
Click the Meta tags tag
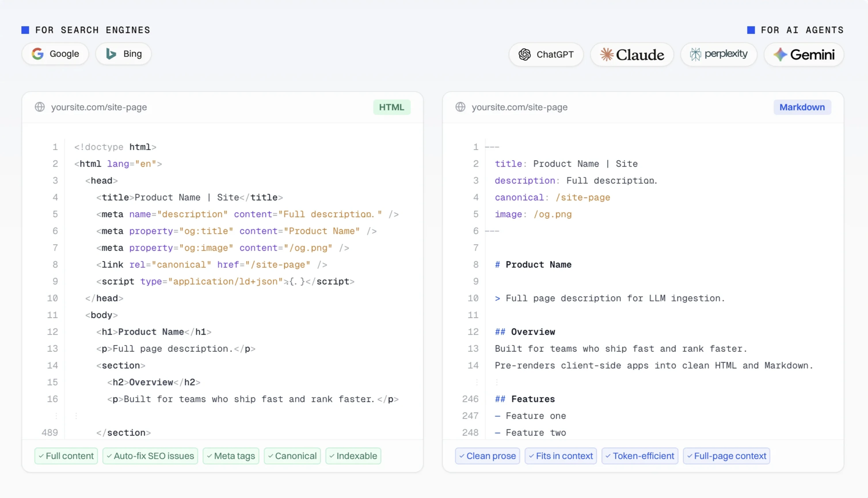(231, 456)
